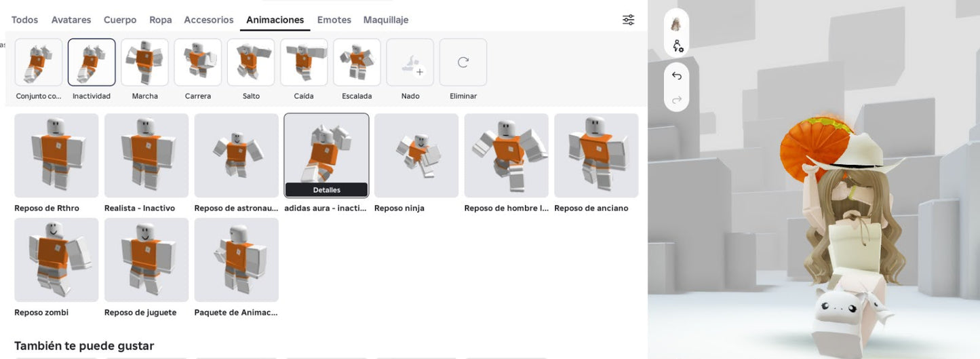Open the filter sliders icon

pos(629,20)
